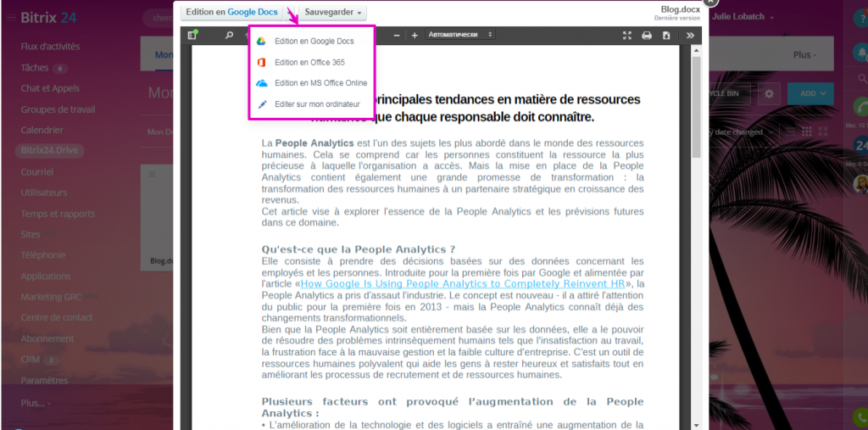Open Utilisateurs in sidebar

pyautogui.click(x=44, y=193)
